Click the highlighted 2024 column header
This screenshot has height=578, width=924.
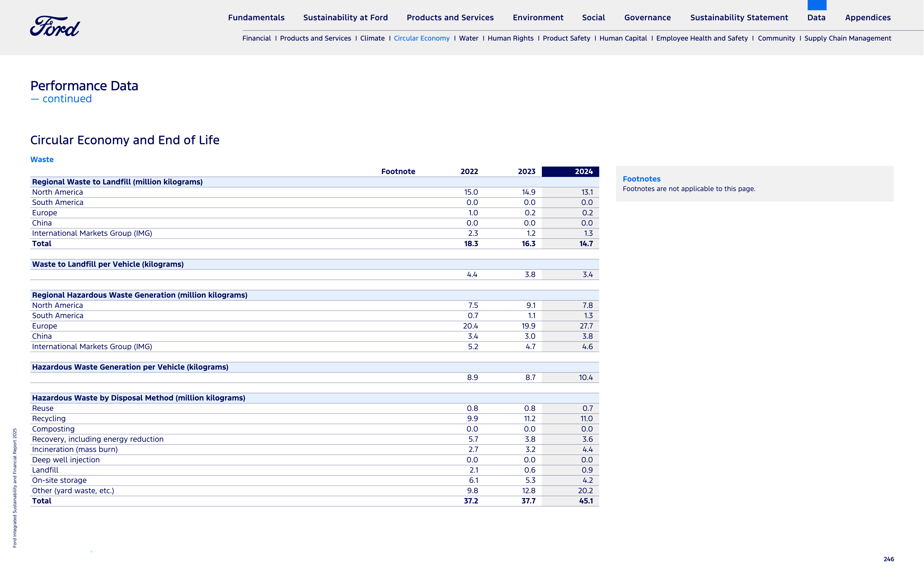[x=570, y=172]
